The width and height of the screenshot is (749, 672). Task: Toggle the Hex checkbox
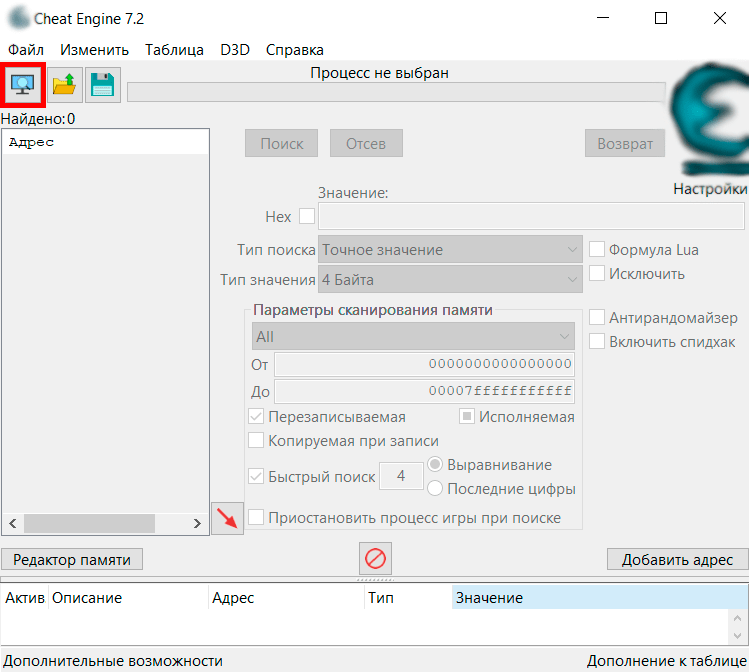click(x=307, y=216)
